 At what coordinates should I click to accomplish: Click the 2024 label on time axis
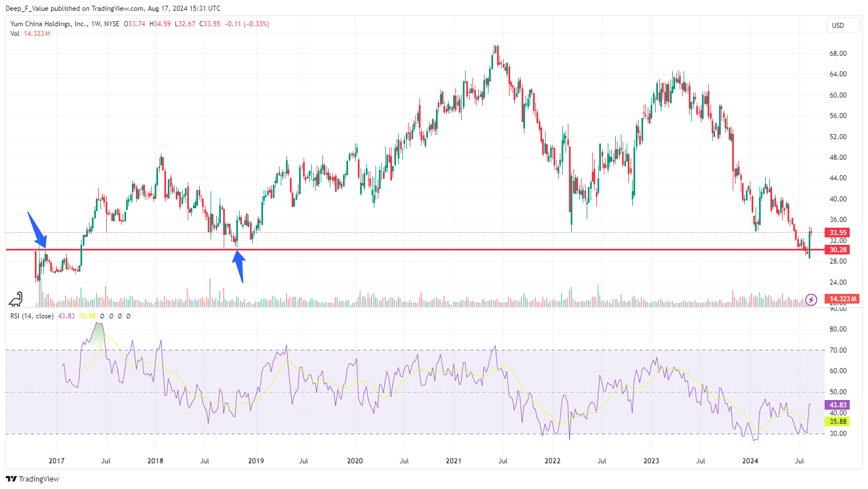tap(750, 461)
